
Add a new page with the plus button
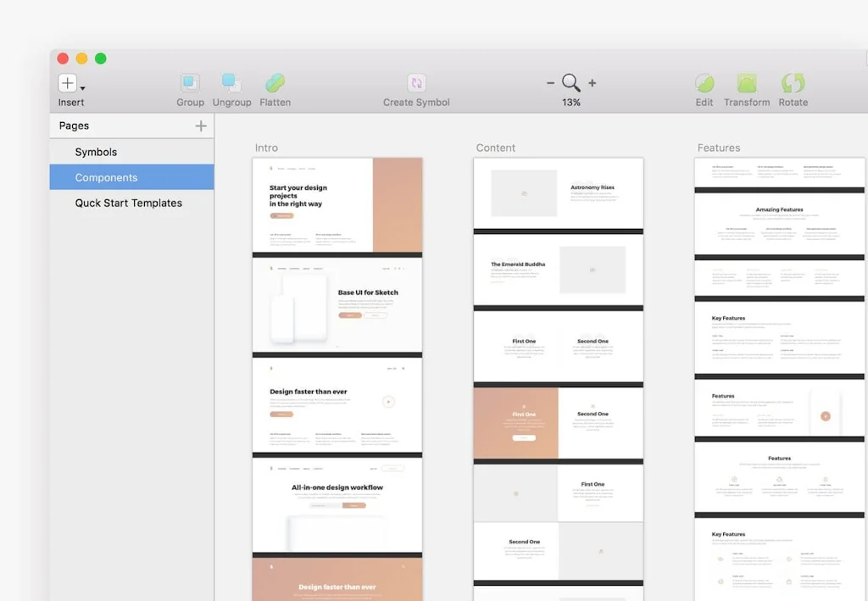tap(201, 125)
